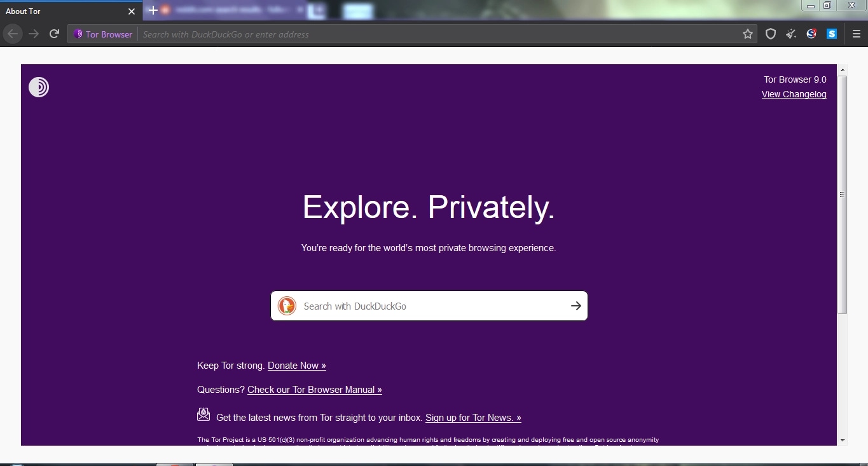868x466 pixels.
Task: Click the "The Tor Project is a US 501(c)(3)" paragraph
Action: point(428,442)
